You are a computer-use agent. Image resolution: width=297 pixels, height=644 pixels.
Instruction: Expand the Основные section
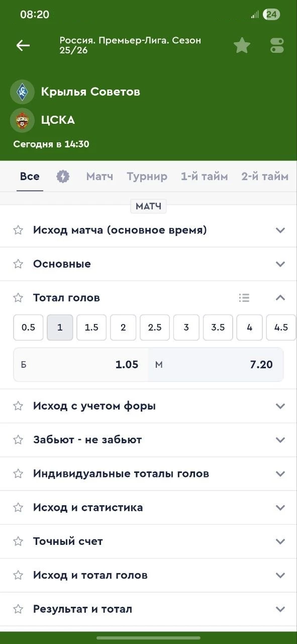(280, 264)
